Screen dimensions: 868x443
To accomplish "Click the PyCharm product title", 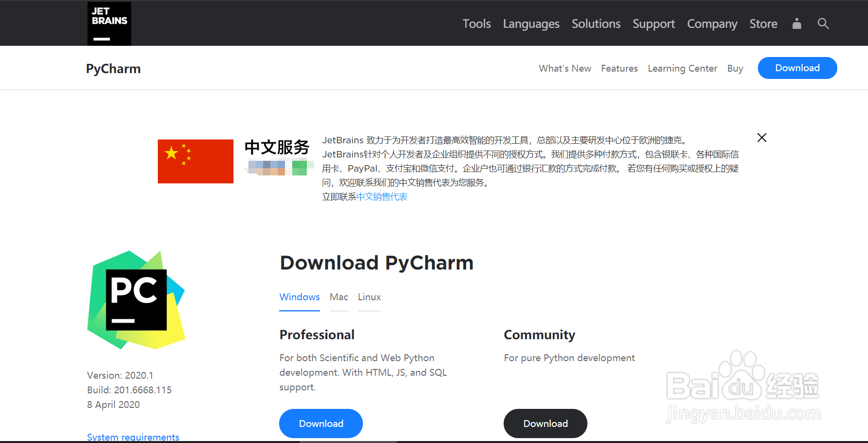I will [x=113, y=69].
